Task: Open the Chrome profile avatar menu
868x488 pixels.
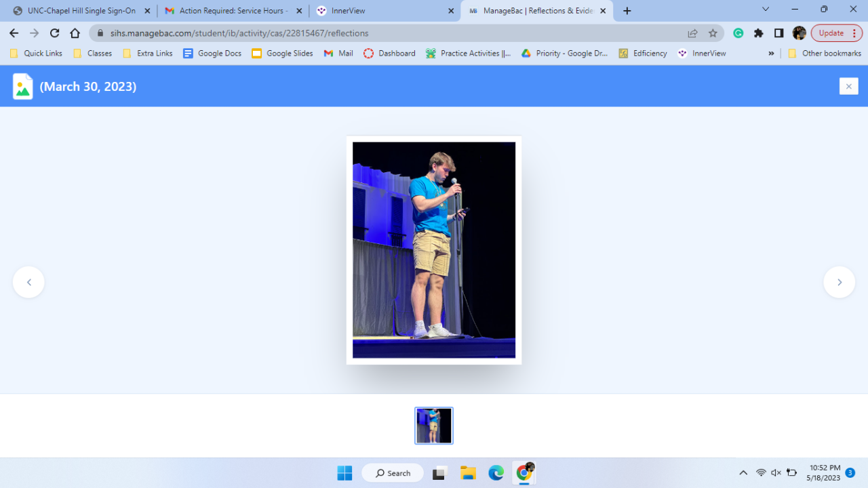Action: (x=800, y=33)
